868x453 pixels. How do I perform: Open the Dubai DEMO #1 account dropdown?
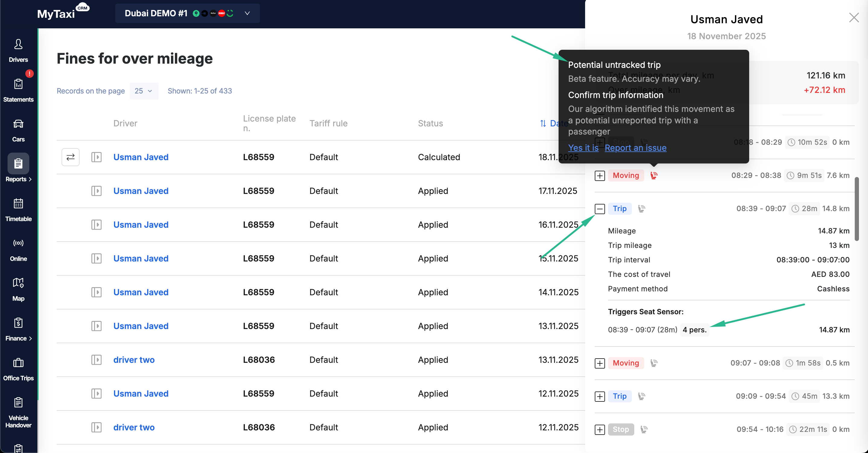point(187,13)
